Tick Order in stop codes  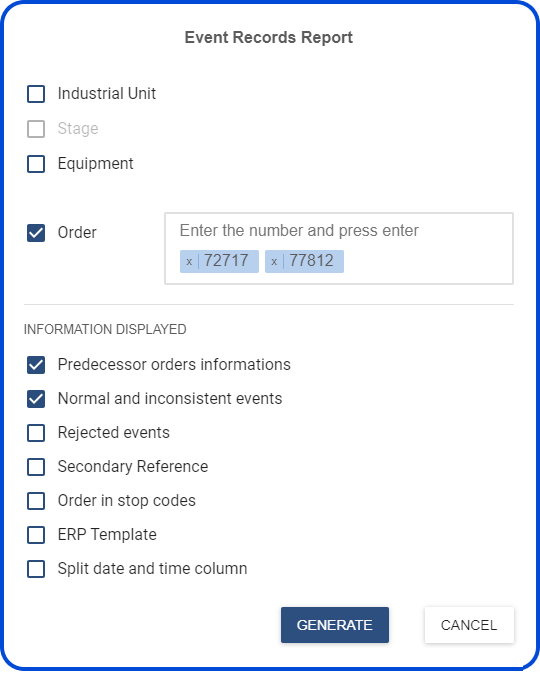pos(36,501)
